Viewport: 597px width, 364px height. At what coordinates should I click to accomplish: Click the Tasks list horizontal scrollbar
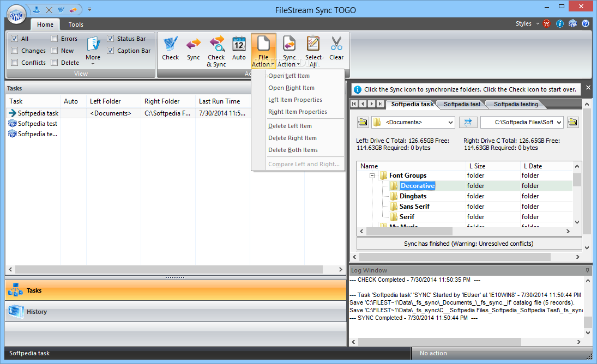(x=175, y=269)
